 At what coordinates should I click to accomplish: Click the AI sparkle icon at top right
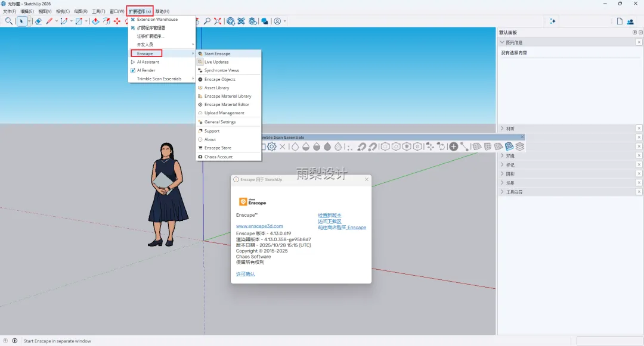[x=553, y=21]
